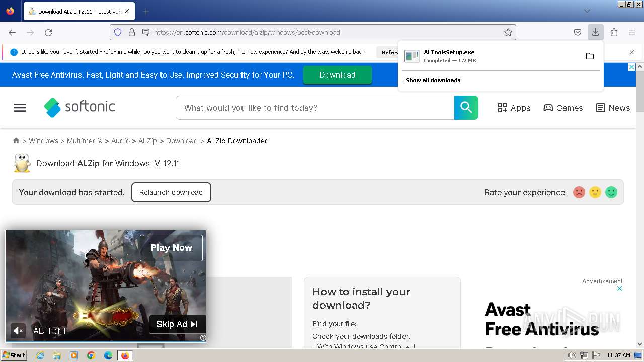Viewport: 644px width, 362px height.
Task: Open the Action Center flag icon
Action: pyautogui.click(x=596, y=355)
